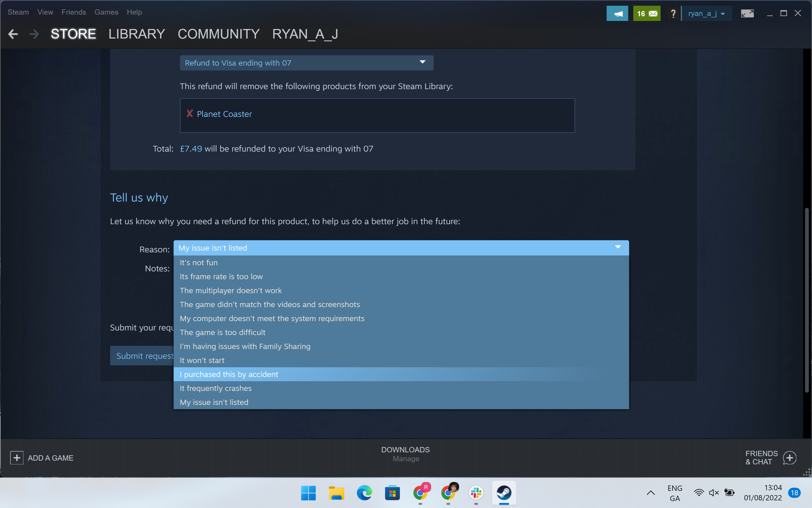
Task: Open the clock and date panel
Action: (763, 493)
